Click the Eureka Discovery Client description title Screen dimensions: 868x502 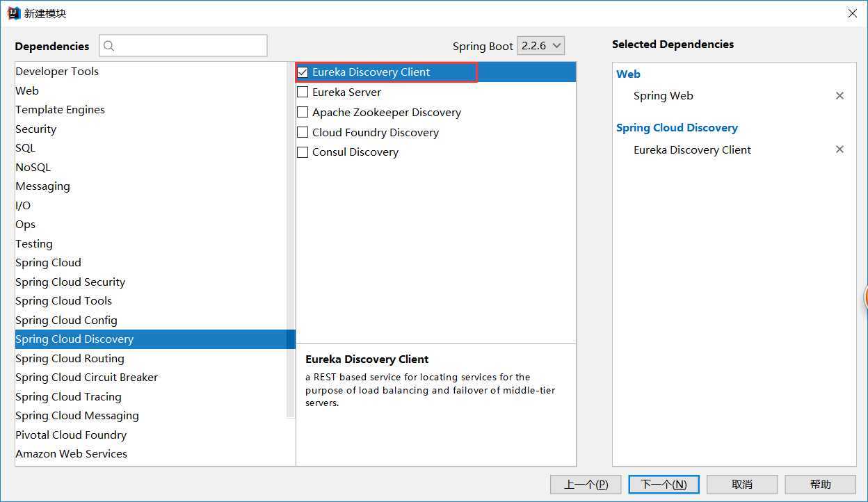(x=367, y=359)
